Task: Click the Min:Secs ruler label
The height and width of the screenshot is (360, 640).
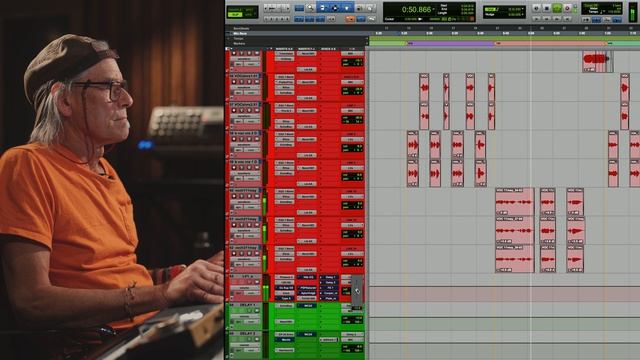Action: click(x=240, y=33)
